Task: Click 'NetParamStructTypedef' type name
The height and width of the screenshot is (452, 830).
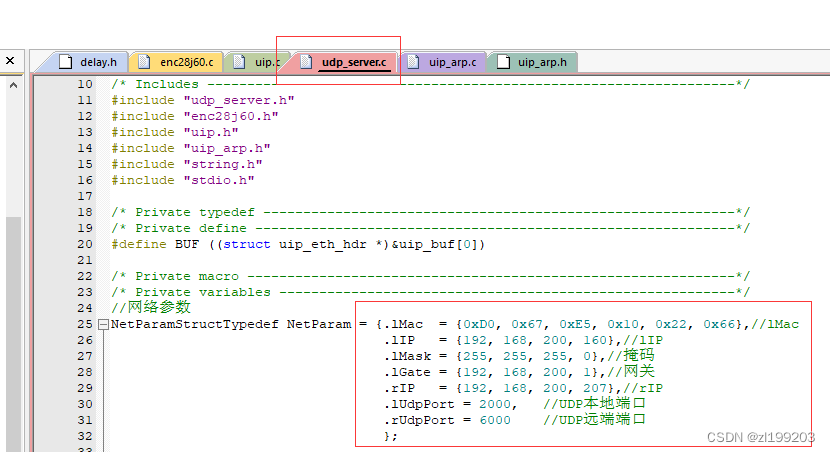Action: click(x=195, y=324)
